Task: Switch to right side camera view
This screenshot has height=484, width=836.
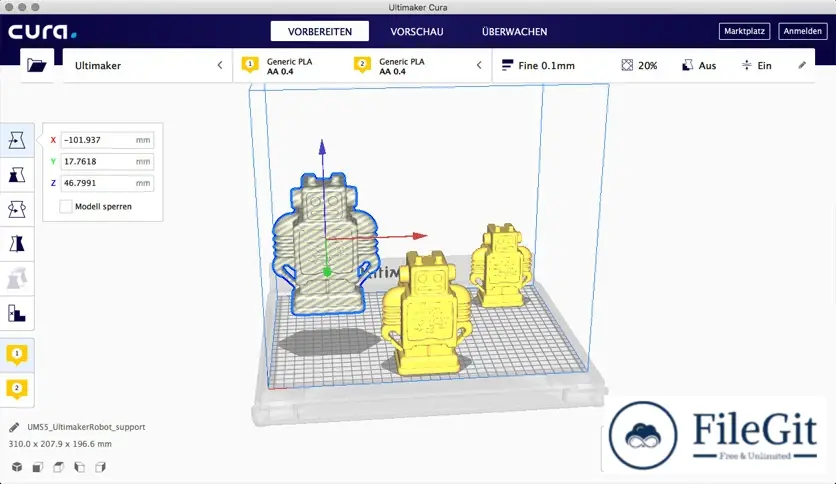Action: tap(100, 467)
